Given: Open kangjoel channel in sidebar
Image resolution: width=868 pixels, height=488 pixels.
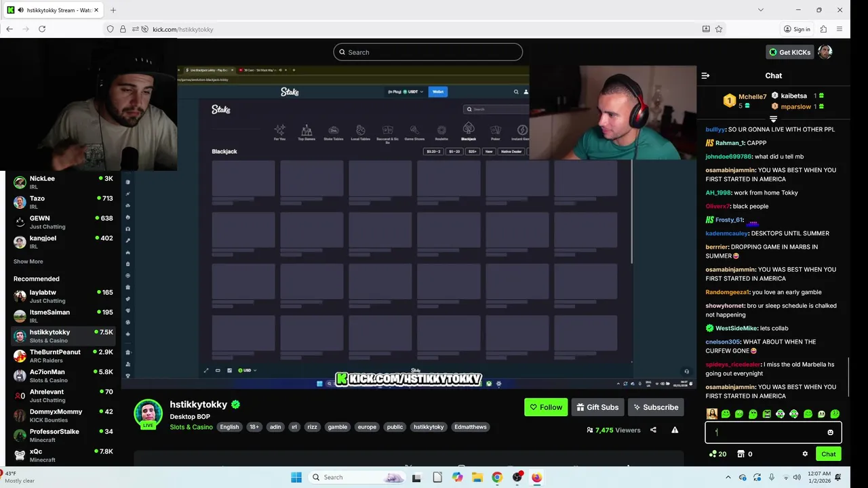Looking at the screenshot, I should 63,242.
